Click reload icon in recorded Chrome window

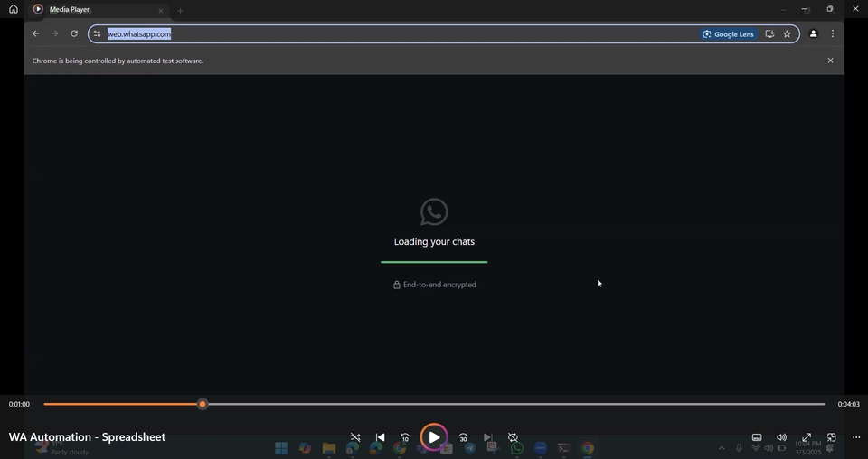click(74, 33)
